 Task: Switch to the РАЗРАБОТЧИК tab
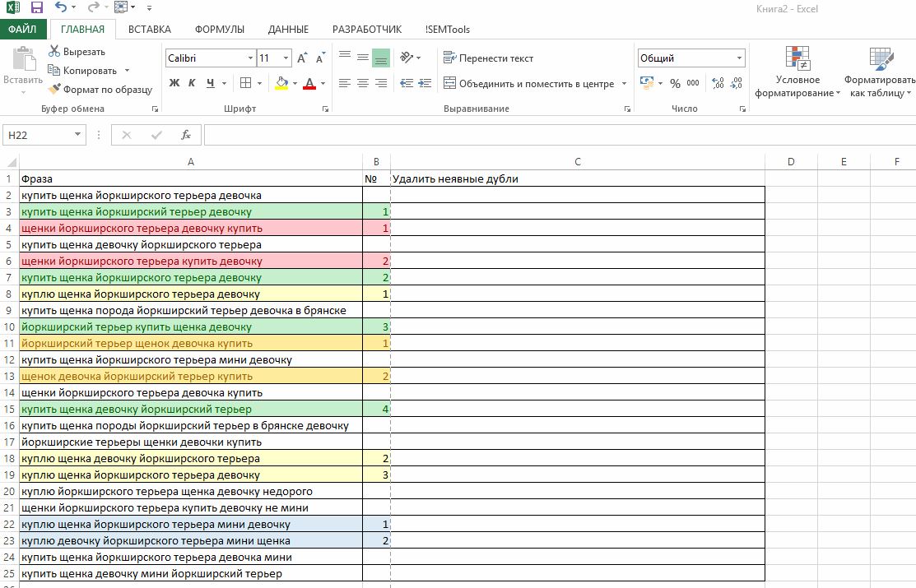pos(367,30)
